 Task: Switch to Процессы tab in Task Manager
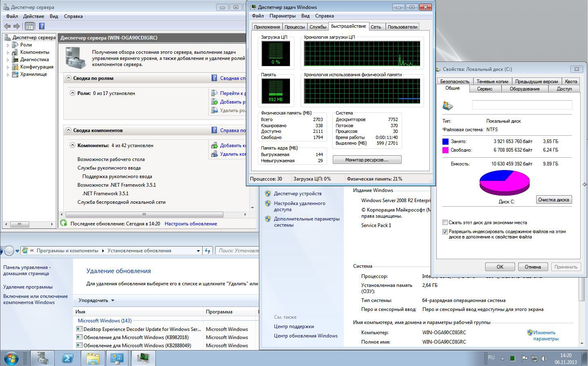294,27
